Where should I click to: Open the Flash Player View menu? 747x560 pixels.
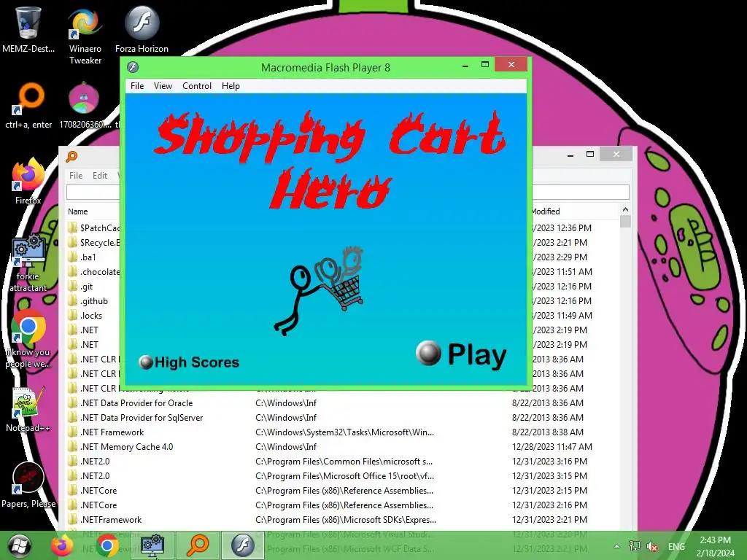(x=163, y=86)
